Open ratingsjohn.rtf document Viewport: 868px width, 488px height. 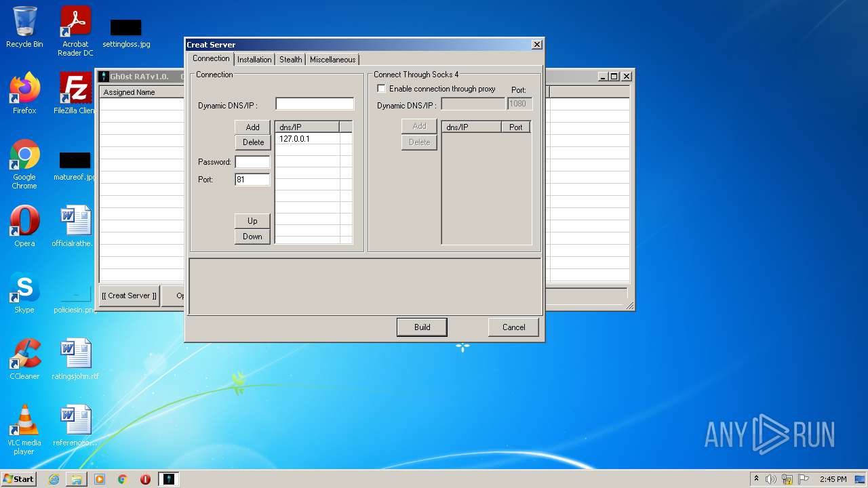75,359
